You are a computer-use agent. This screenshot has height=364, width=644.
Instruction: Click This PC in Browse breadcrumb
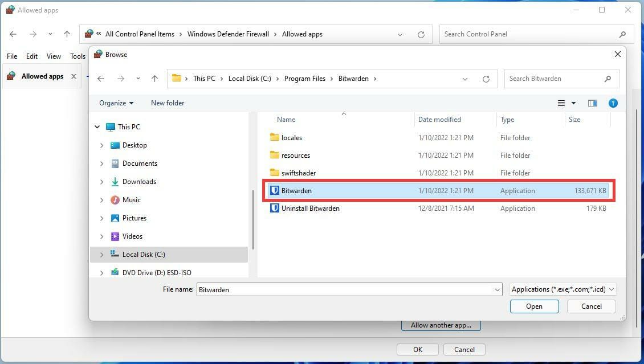coord(204,79)
